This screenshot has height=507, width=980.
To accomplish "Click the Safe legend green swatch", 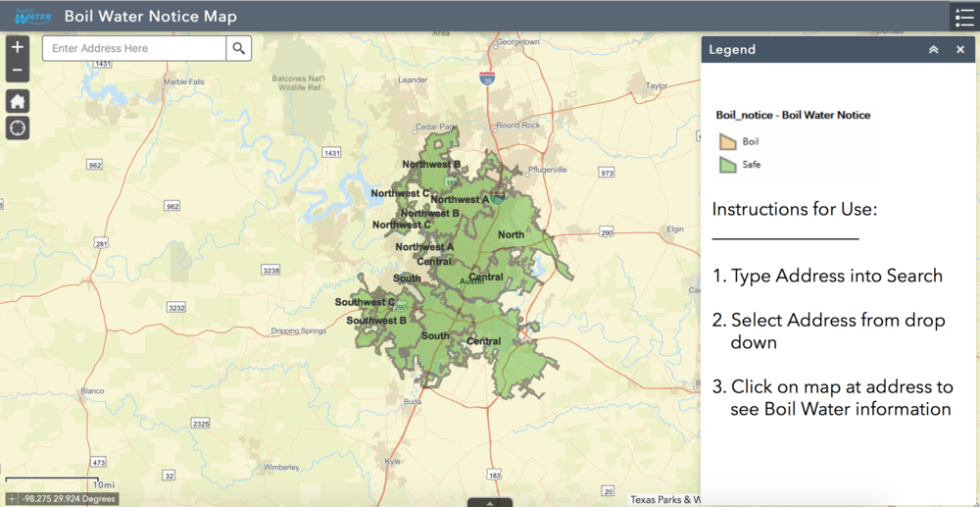I will pos(727,165).
